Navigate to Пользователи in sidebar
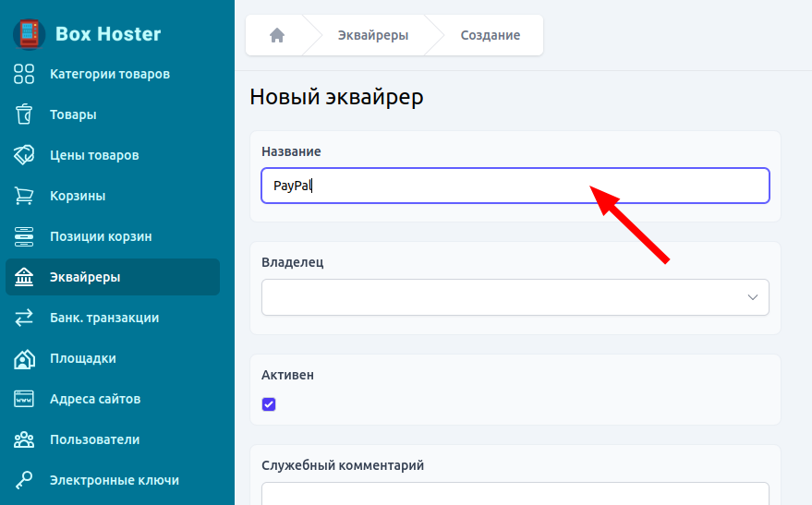The width and height of the screenshot is (812, 505). [94, 439]
